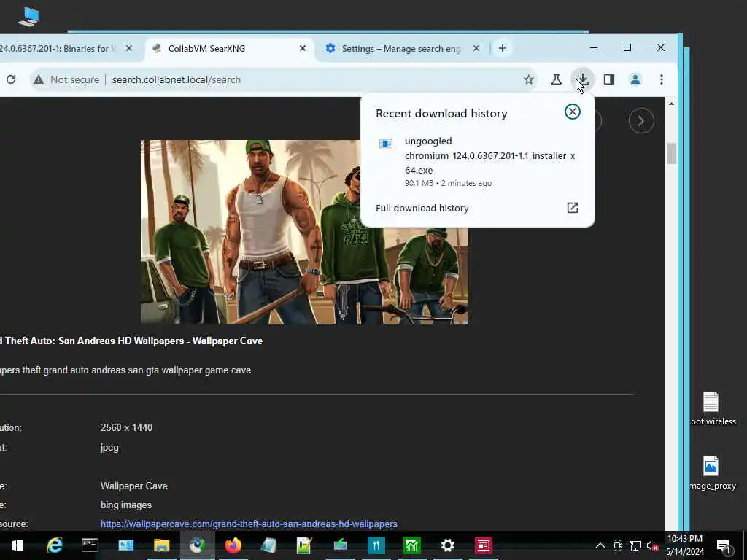Open the notification center
Viewport: 747px width, 560px height.
[724, 545]
